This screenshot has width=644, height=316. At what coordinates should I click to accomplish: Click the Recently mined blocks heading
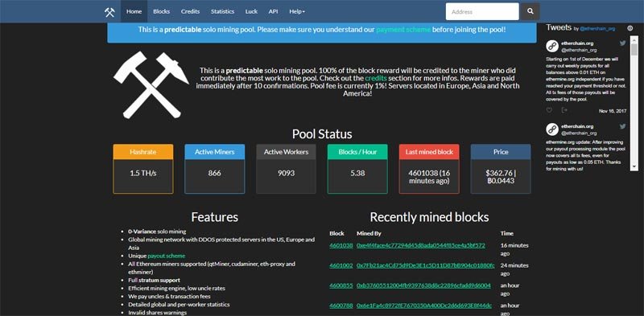[429, 217]
